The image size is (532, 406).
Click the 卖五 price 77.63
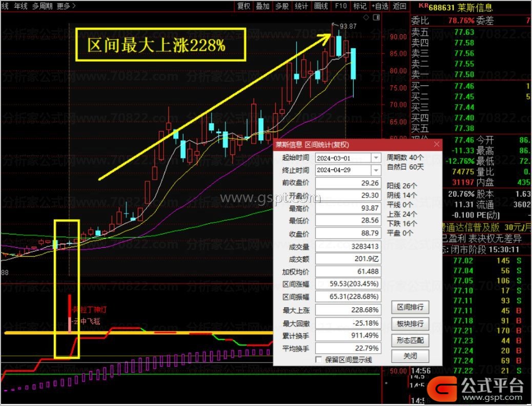464,33
